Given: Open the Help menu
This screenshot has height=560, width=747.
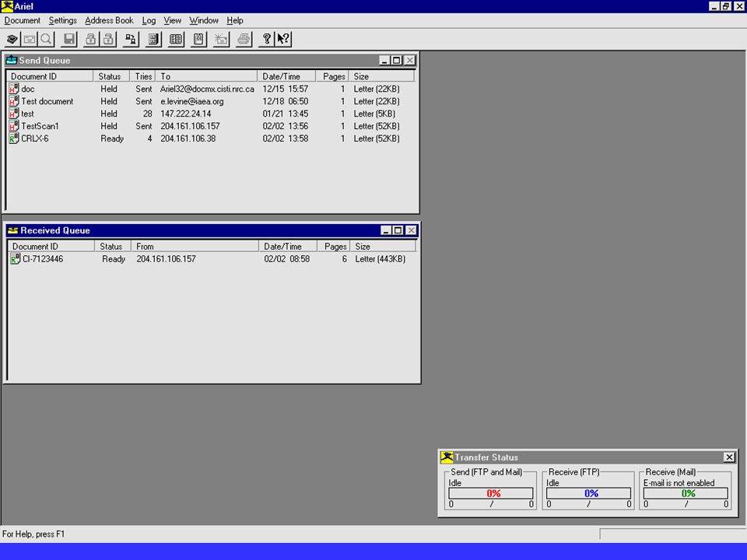Looking at the screenshot, I should 235,20.
